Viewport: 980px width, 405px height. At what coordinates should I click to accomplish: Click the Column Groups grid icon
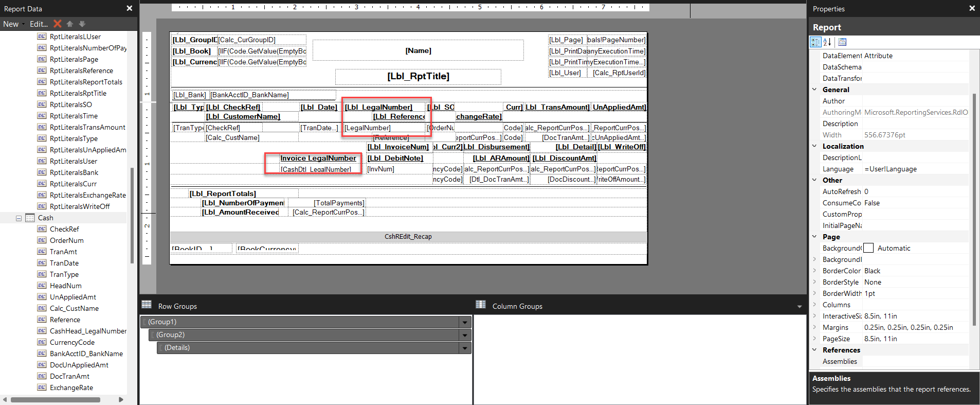click(481, 305)
